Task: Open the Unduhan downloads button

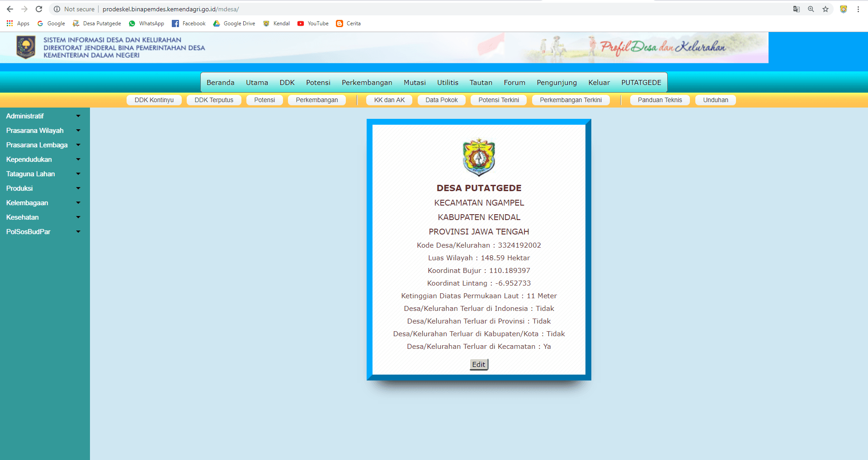Action: [715, 100]
